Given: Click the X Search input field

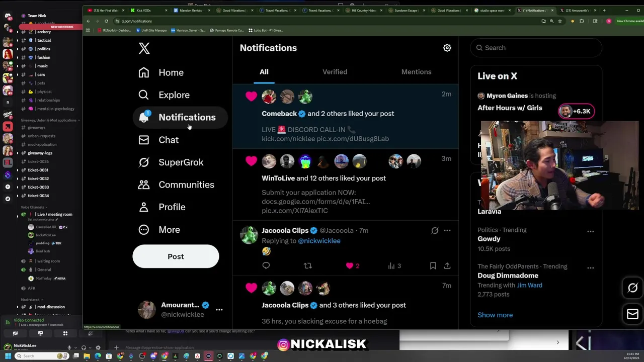Looking at the screenshot, I should (x=536, y=48).
